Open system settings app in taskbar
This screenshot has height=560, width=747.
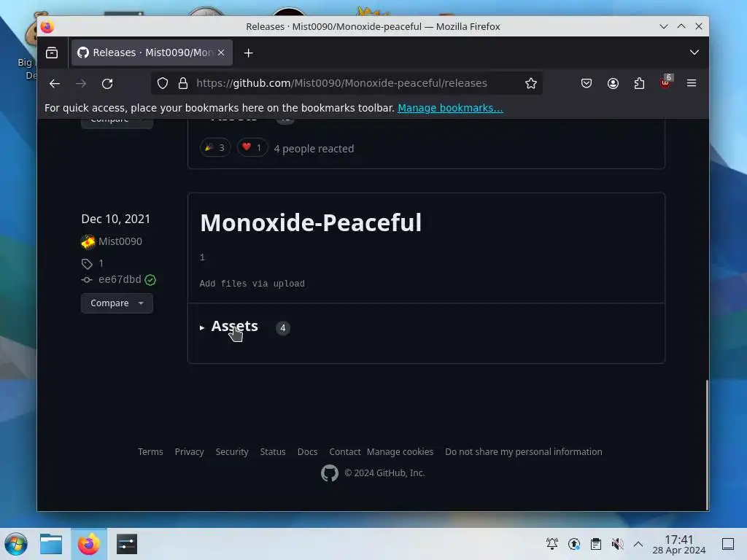[127, 544]
